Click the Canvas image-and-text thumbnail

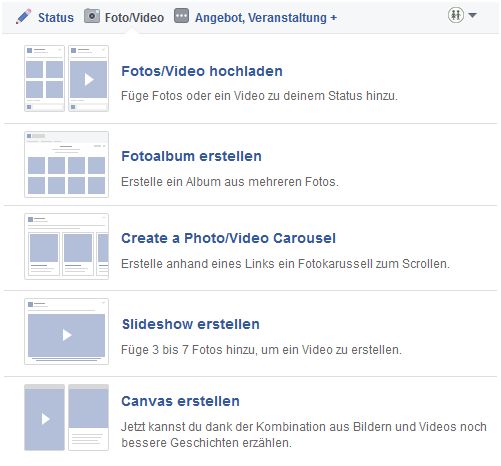pyautogui.click(x=88, y=417)
